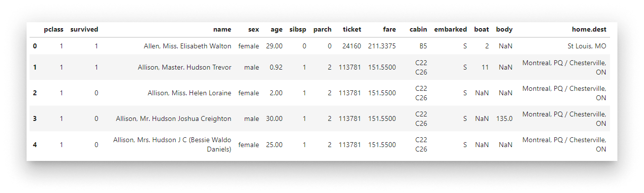The width and height of the screenshot is (644, 193).
Task: Click ticket 113781 in the Helen Loraine row
Action: click(x=350, y=93)
